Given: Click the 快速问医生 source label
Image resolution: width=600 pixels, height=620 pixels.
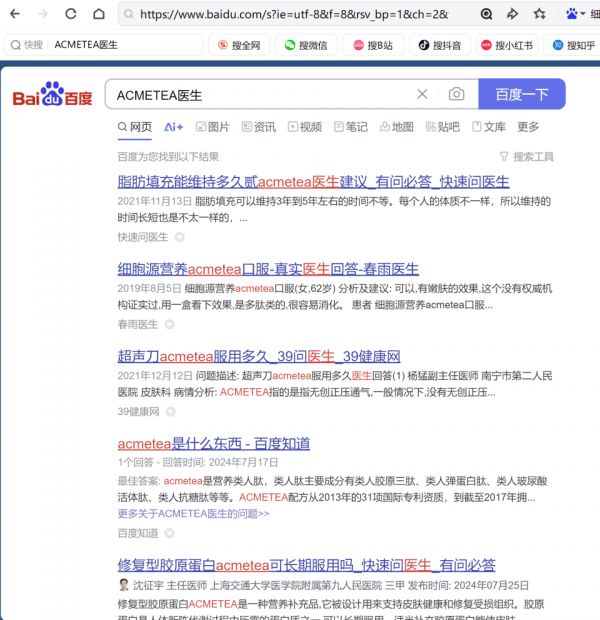Looking at the screenshot, I should point(143,237).
